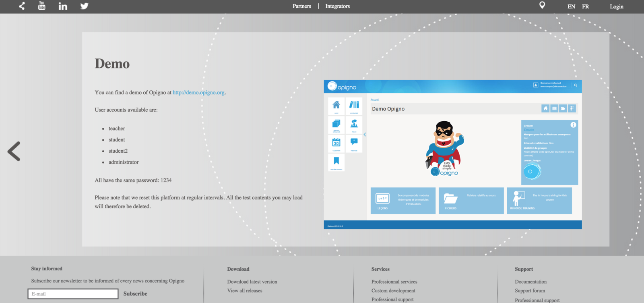644x303 pixels.
Task: Open the YouTube social icon
Action: click(x=42, y=6)
